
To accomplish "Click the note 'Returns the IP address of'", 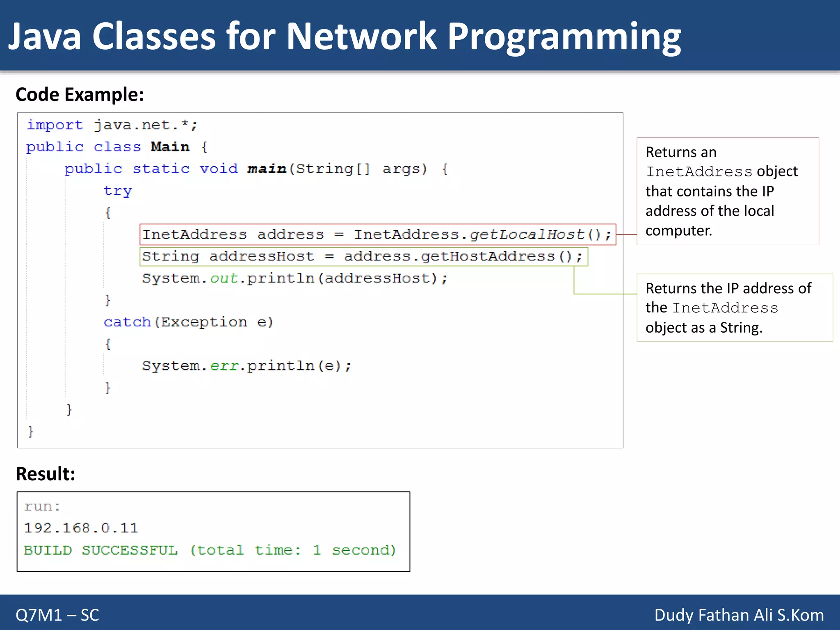I will coord(735,308).
